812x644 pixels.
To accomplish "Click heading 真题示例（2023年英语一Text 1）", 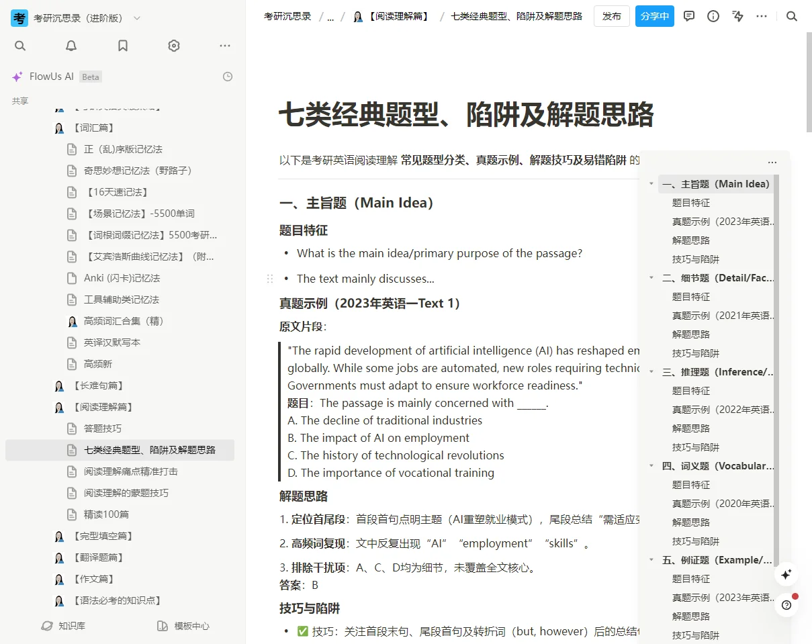I will click(x=370, y=303).
